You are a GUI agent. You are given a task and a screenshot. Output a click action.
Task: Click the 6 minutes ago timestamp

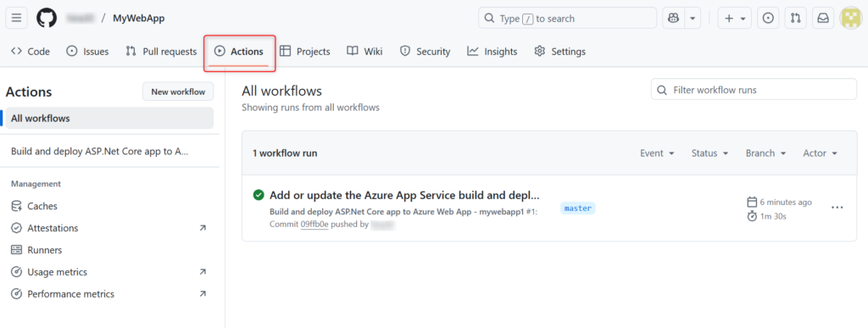(786, 202)
